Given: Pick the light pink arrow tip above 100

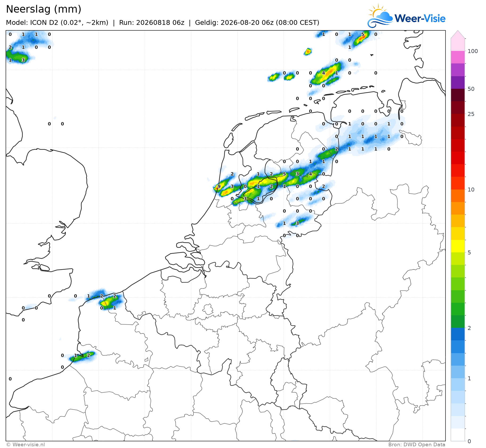Looking at the screenshot, I should 458,35.
